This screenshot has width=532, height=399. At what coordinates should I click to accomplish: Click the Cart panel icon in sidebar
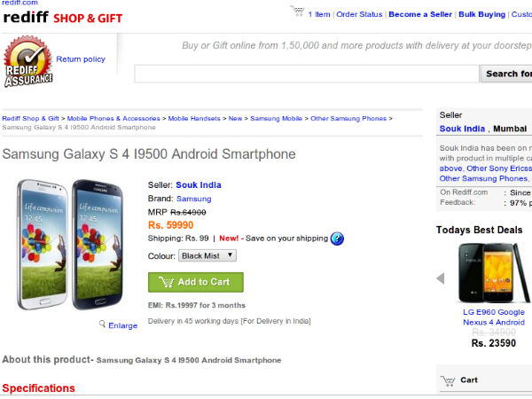[x=449, y=380]
